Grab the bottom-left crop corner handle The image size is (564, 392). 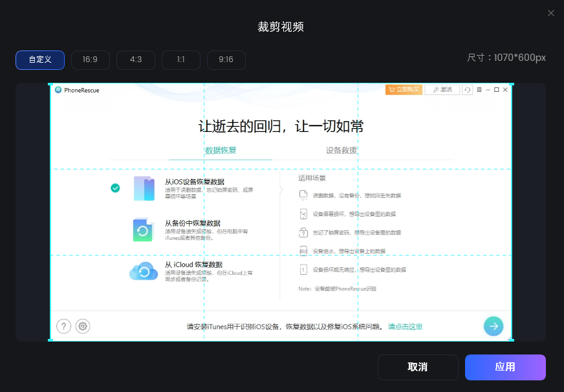click(x=50, y=340)
